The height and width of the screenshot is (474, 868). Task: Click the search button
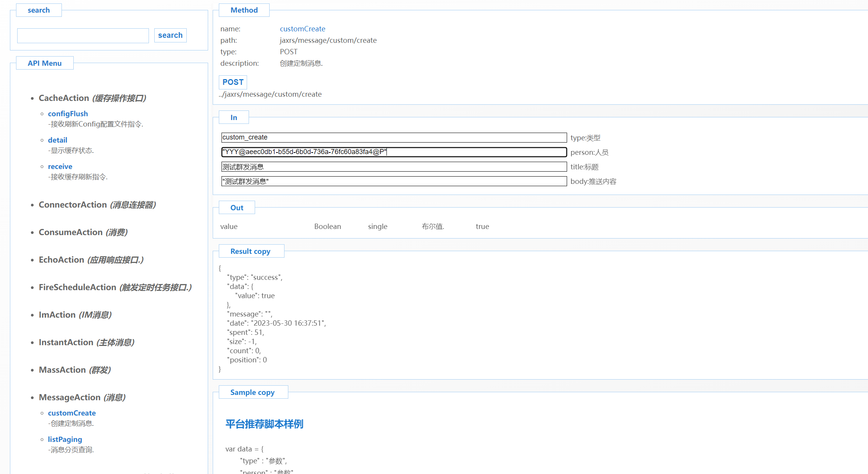coord(170,35)
